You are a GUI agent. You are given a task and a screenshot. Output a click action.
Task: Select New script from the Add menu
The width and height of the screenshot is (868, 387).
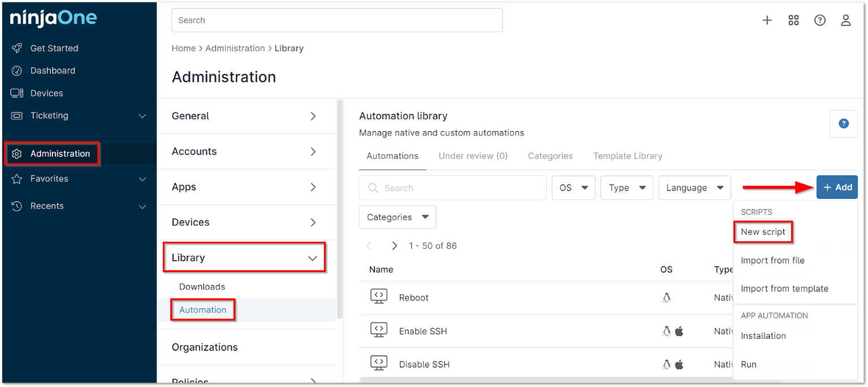click(763, 232)
